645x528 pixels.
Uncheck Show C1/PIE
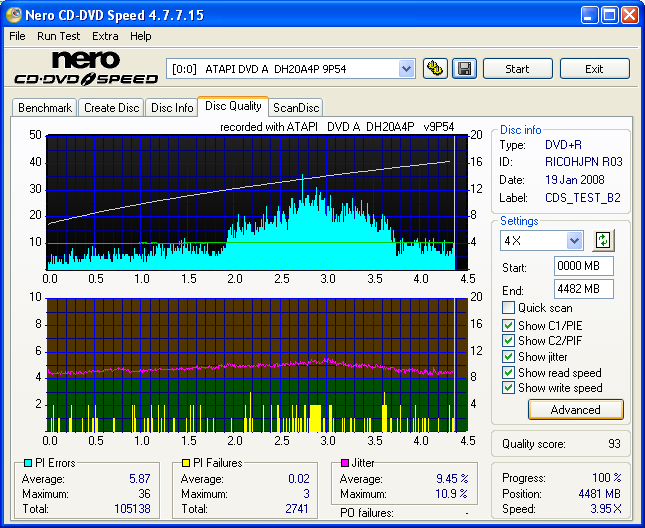508,326
